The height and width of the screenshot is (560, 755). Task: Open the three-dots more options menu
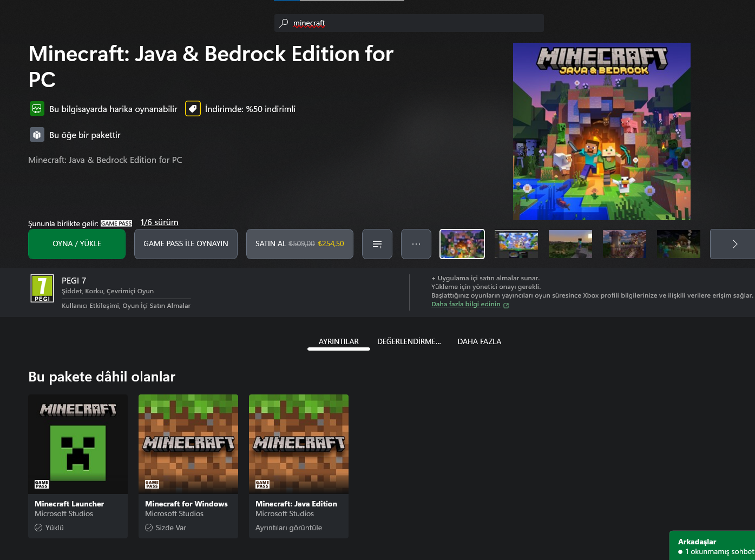416,244
